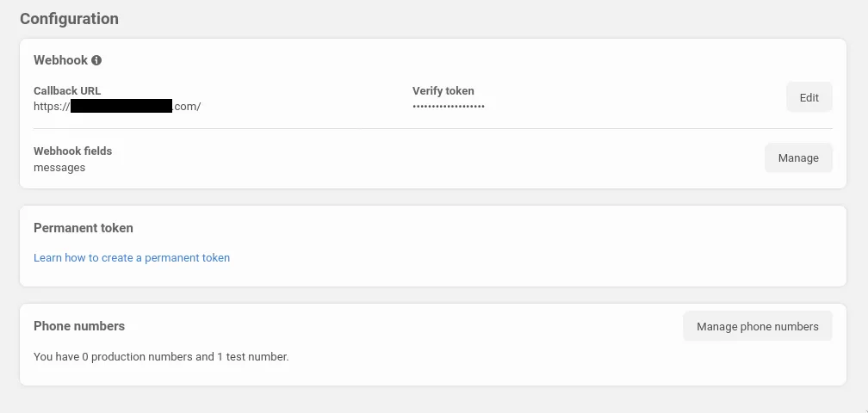Open Manage for webhook fields
868x413 pixels.
(798, 158)
